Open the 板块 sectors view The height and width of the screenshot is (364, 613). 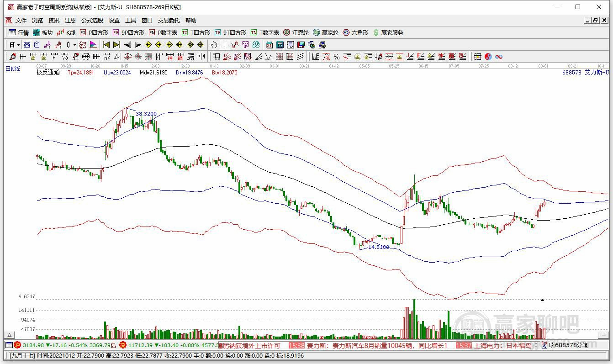point(43,32)
